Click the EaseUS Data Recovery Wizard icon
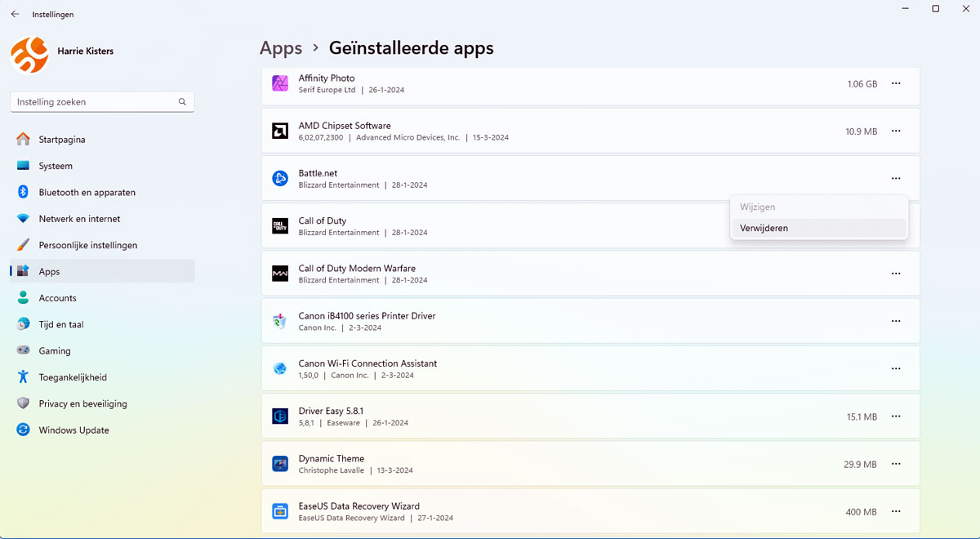Screen dimensions: 980x539 [x=280, y=511]
